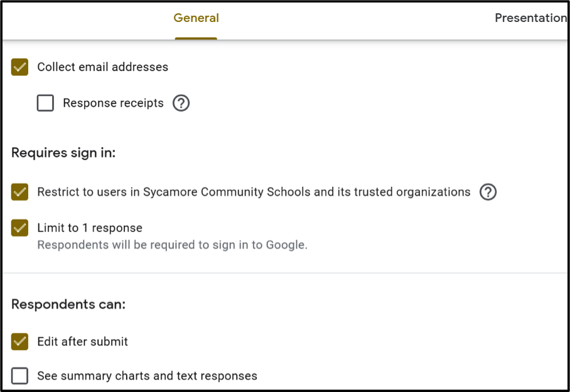Enable the Response receipts checkbox

(45, 103)
